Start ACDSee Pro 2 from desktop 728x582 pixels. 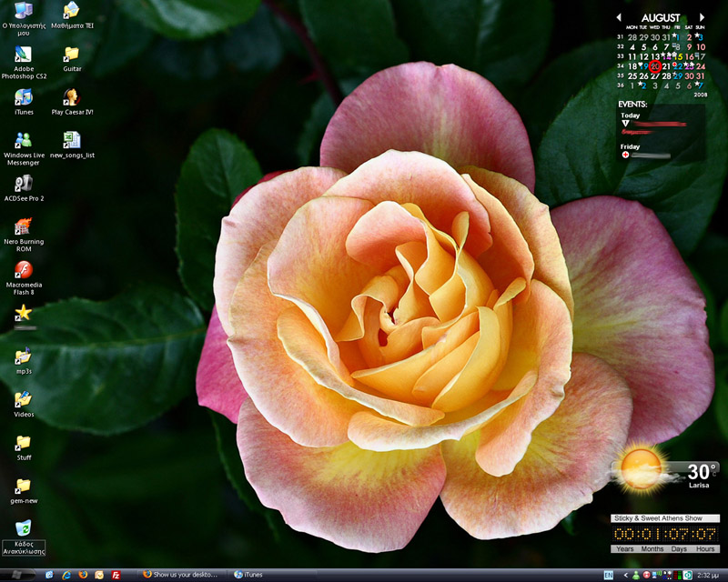tap(24, 184)
